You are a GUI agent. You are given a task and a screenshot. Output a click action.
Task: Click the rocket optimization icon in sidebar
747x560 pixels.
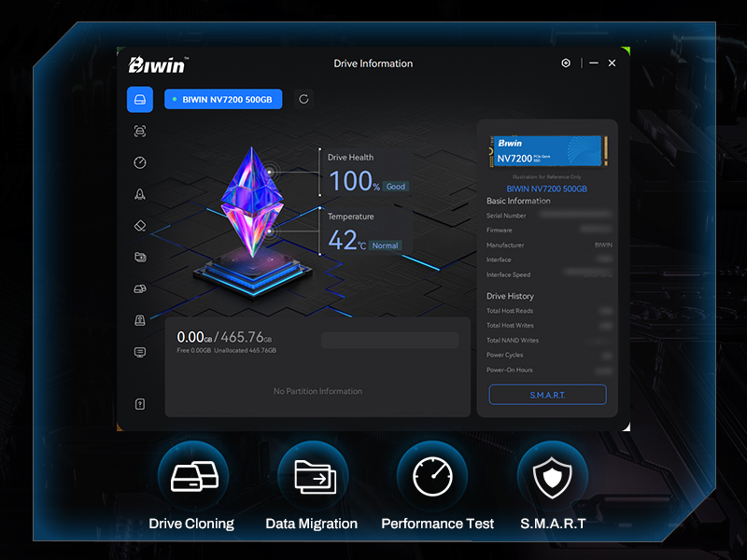140,194
